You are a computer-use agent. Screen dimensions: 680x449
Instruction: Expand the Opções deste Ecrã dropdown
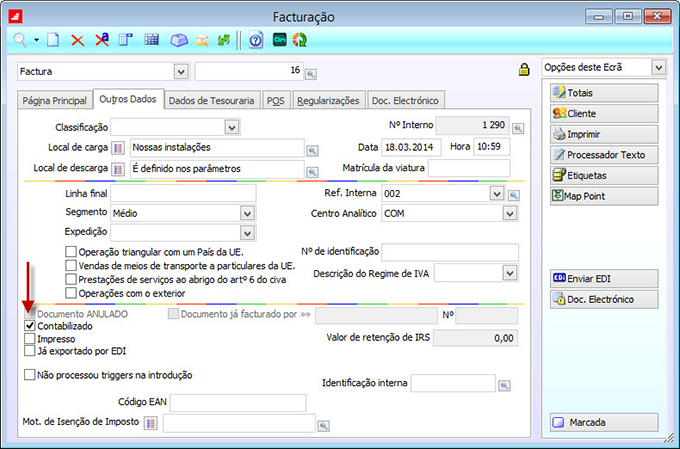[657, 67]
